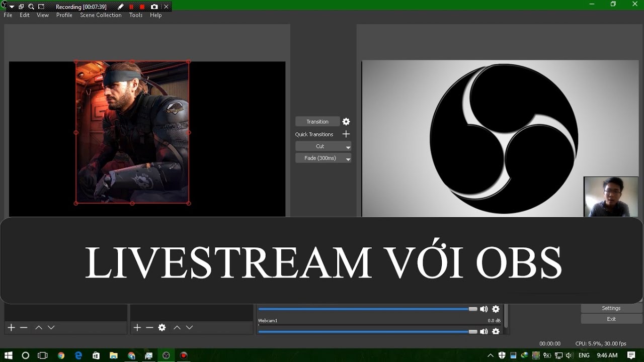The height and width of the screenshot is (362, 644).
Task: Add a new source with the plus icon
Action: [136, 327]
